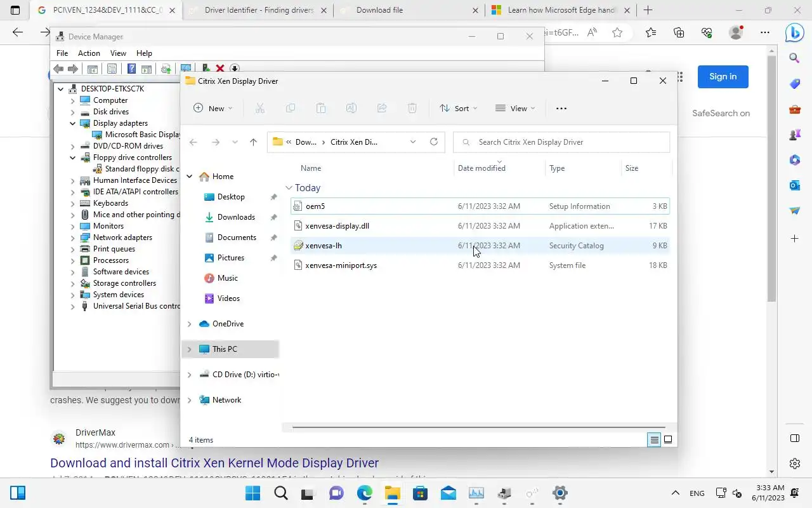
Task: Open Microsoft Store from the taskbar
Action: pyautogui.click(x=420, y=493)
